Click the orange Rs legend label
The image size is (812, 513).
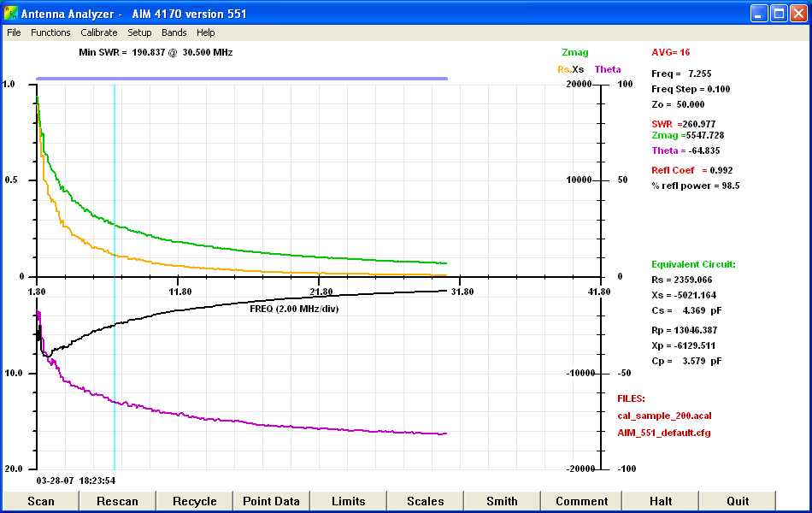pyautogui.click(x=563, y=69)
